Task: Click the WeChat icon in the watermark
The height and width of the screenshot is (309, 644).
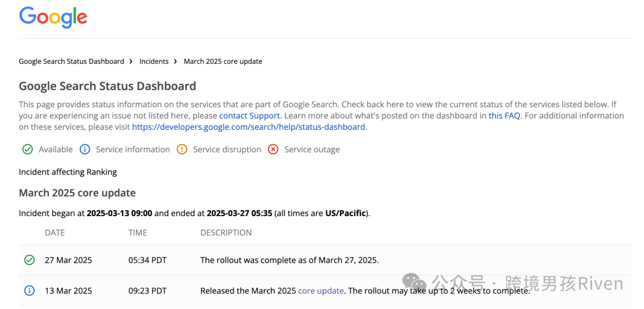Action: 415,283
